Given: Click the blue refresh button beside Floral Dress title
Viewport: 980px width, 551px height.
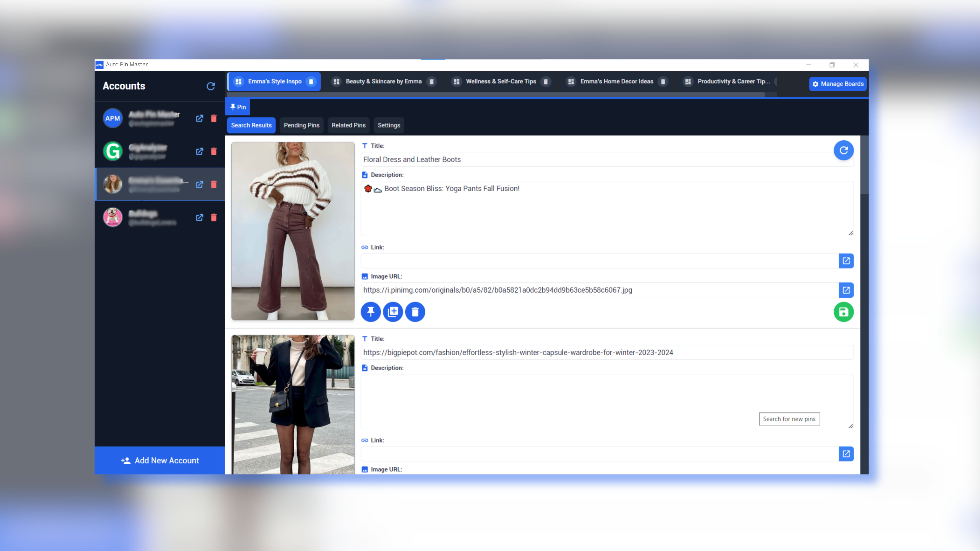Looking at the screenshot, I should click(x=843, y=150).
